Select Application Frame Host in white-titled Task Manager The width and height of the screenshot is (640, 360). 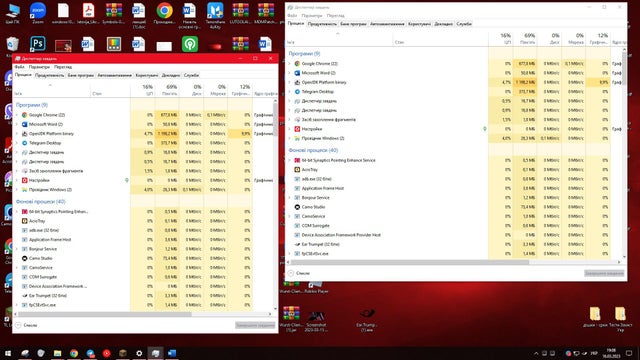(x=454, y=188)
